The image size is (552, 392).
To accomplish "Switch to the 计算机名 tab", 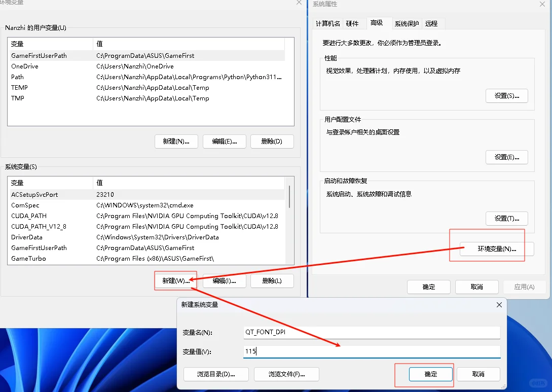I will pyautogui.click(x=327, y=23).
